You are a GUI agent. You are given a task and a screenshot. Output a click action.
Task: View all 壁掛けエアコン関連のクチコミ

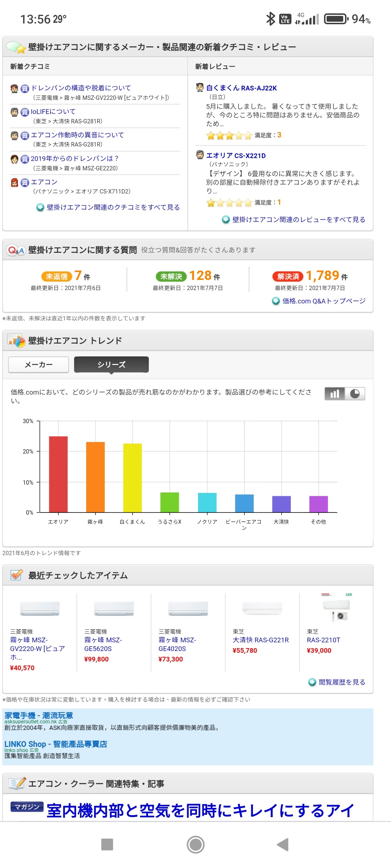(113, 207)
